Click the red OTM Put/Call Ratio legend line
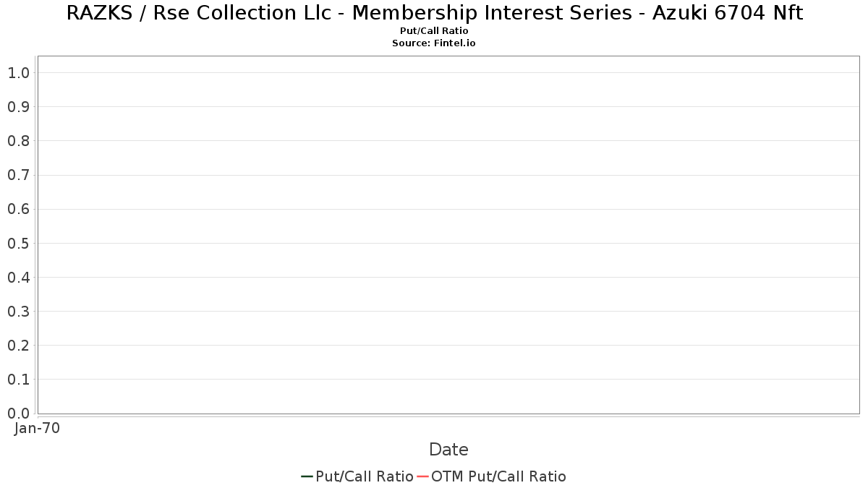 click(x=422, y=476)
